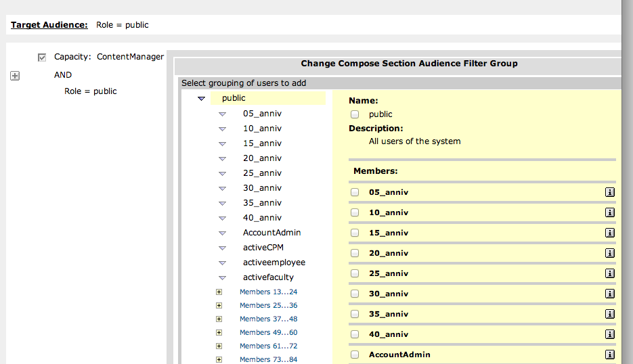The height and width of the screenshot is (364, 633).
Task: Click the info icon for 05_anniv
Action: tap(609, 192)
